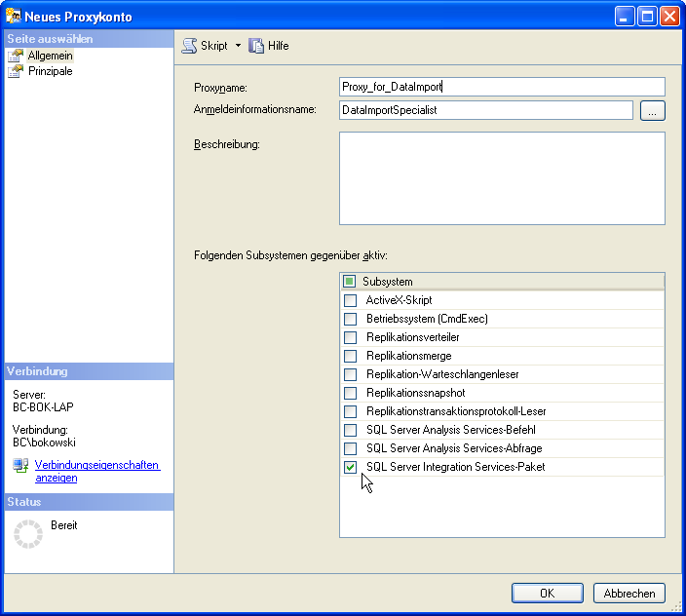Uncheck SQL Server Integration Services-Paket
Viewport: 686px width, 616px height.
tap(350, 467)
